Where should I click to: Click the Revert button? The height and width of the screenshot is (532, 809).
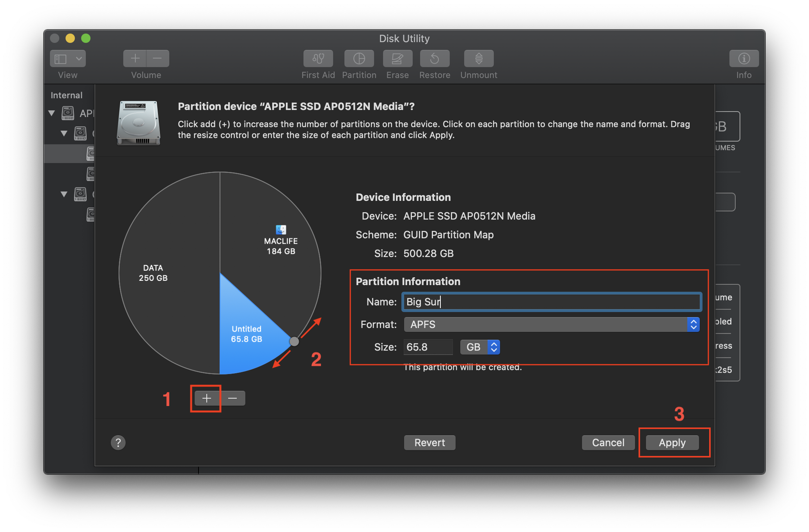point(429,443)
